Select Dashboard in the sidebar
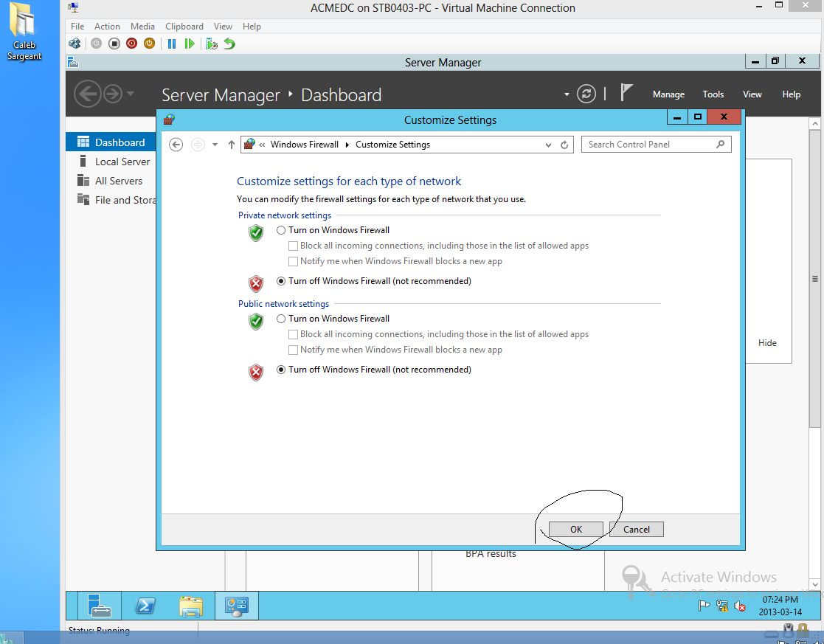Image resolution: width=824 pixels, height=644 pixels. [111, 142]
